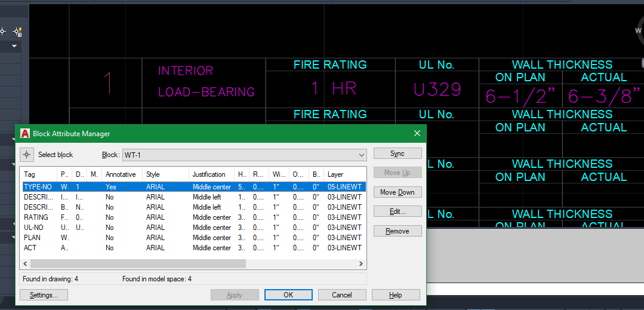The image size is (644, 310).
Task: Click the Tag column header
Action: click(39, 174)
